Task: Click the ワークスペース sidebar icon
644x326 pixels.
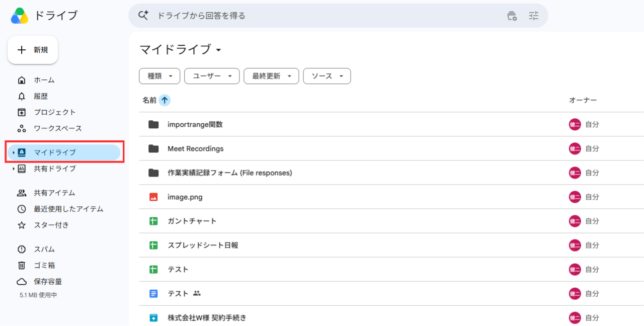Action: click(x=22, y=128)
